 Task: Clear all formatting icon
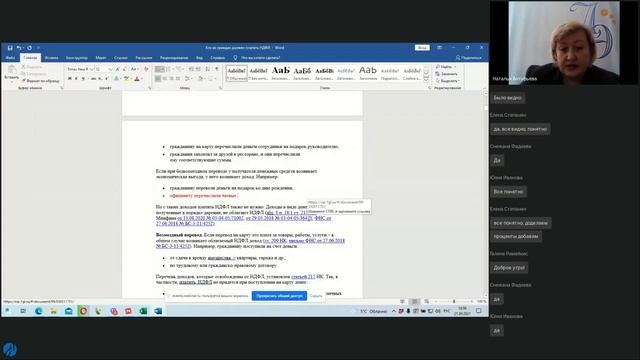146,69
